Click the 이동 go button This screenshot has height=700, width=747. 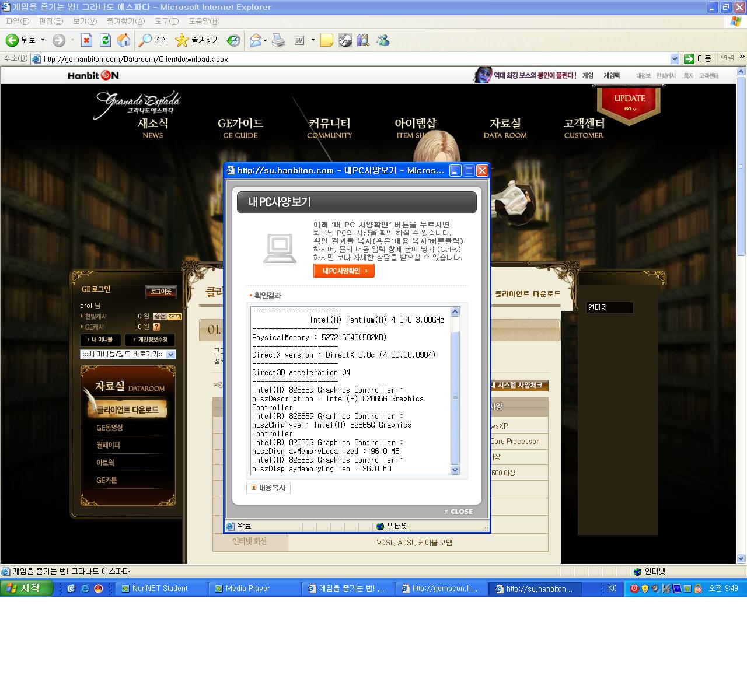coord(698,59)
